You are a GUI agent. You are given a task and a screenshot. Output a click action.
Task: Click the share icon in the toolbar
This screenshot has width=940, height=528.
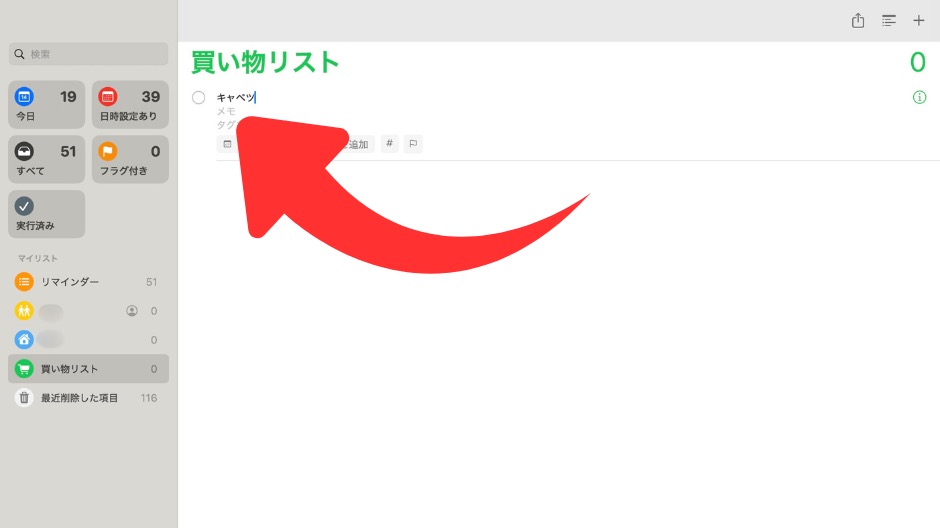(858, 20)
